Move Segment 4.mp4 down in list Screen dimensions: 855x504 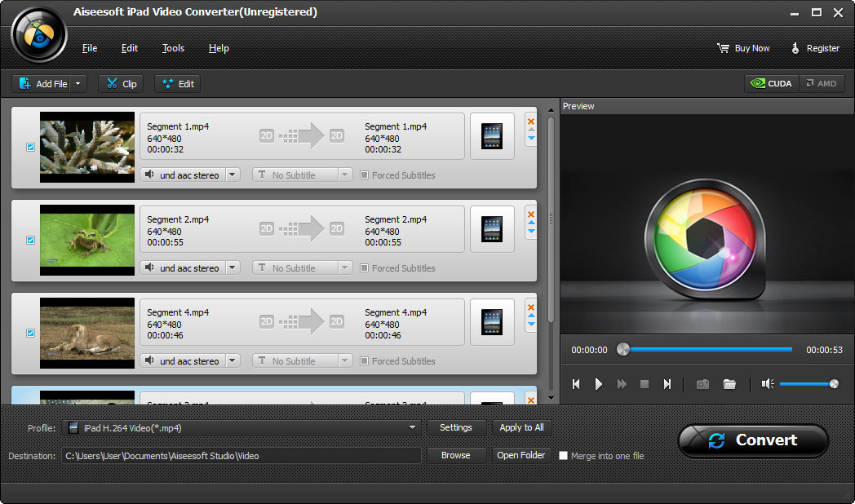point(531,325)
